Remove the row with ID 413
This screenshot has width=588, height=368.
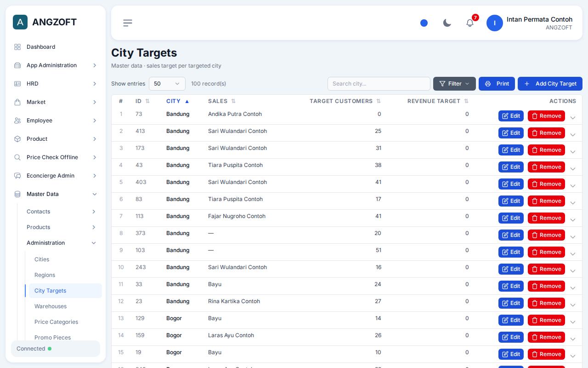tap(546, 133)
